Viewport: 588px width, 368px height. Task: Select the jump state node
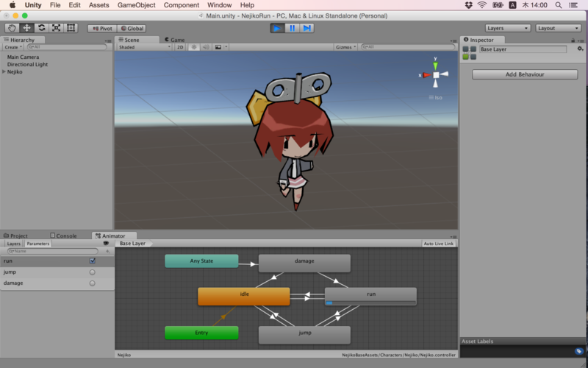coord(304,335)
